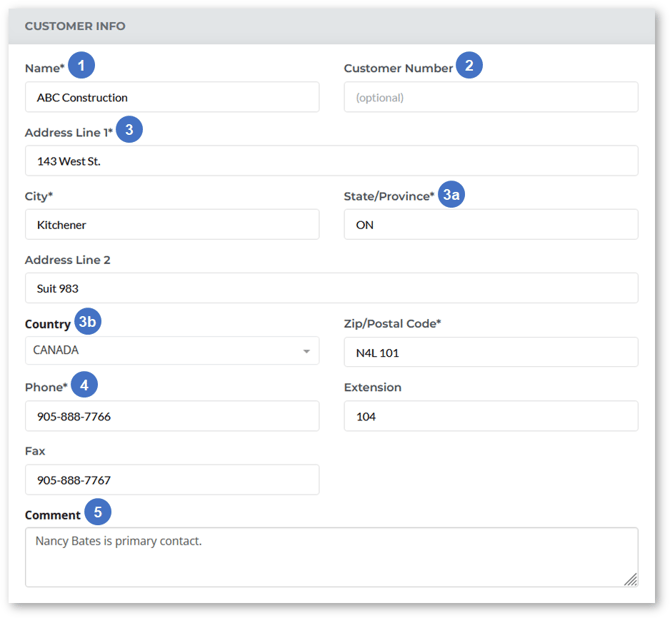
Task: Click the blue callout badge 1
Action: point(82,66)
